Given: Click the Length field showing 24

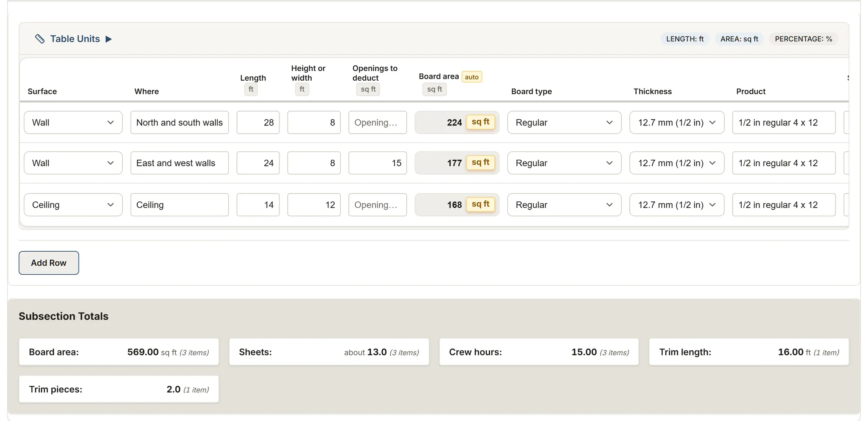Looking at the screenshot, I should tap(258, 163).
